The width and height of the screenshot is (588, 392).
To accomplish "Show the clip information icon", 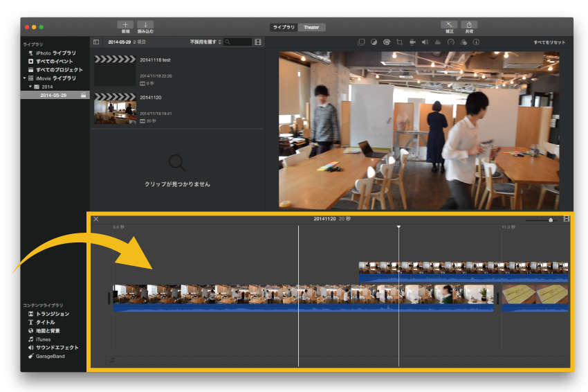I will (476, 42).
